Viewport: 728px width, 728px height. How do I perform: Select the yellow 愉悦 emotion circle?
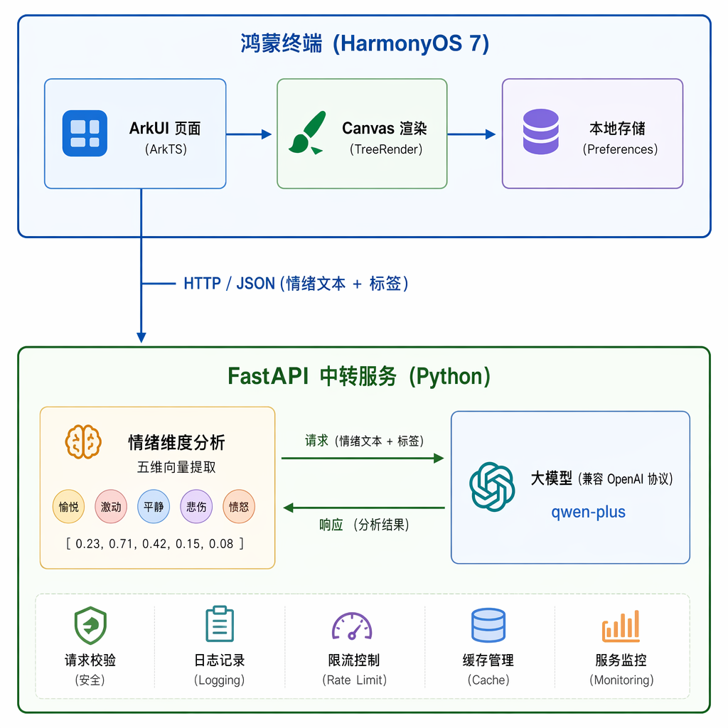coord(69,506)
